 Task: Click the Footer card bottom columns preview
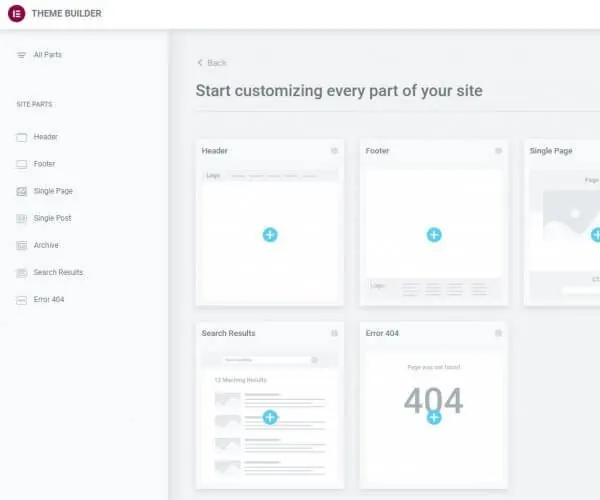tap(434, 289)
